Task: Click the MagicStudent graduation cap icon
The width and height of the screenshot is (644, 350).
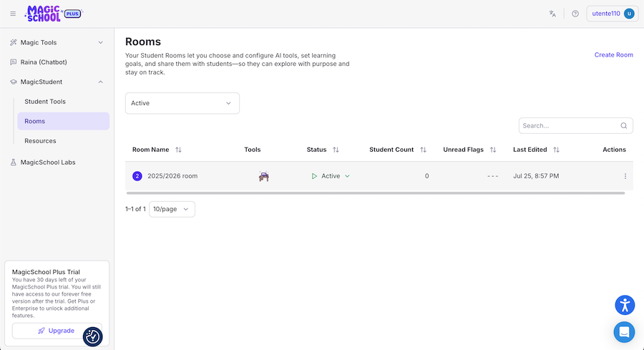Action: pyautogui.click(x=14, y=82)
